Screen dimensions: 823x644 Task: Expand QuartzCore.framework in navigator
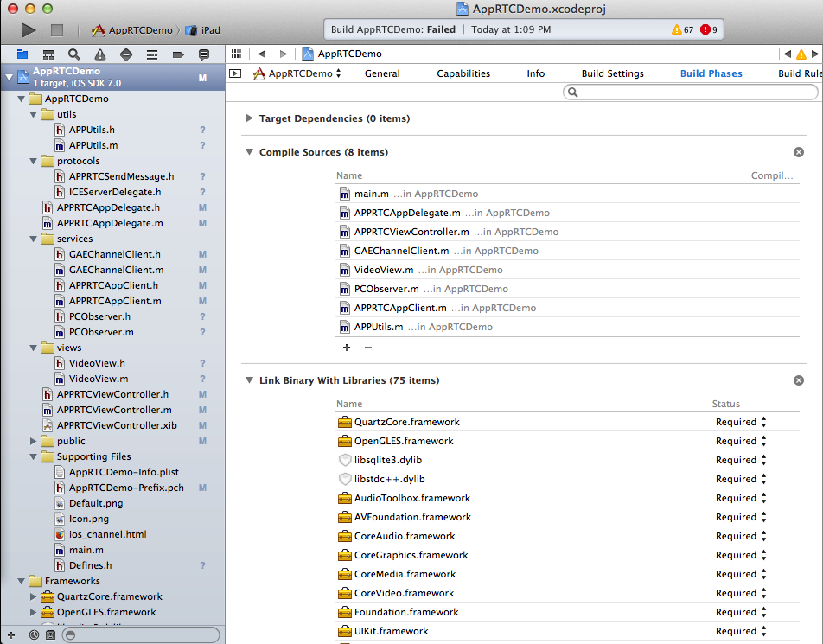coord(34,596)
